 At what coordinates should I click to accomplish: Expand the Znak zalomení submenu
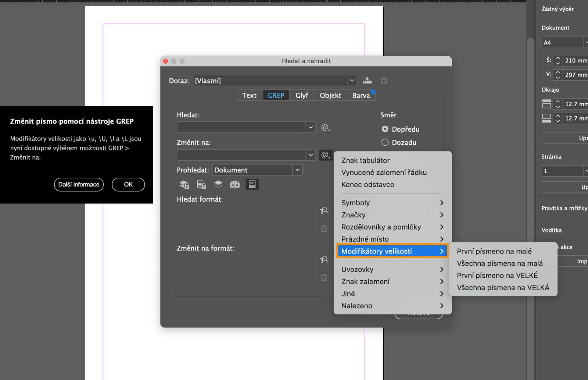pos(392,281)
